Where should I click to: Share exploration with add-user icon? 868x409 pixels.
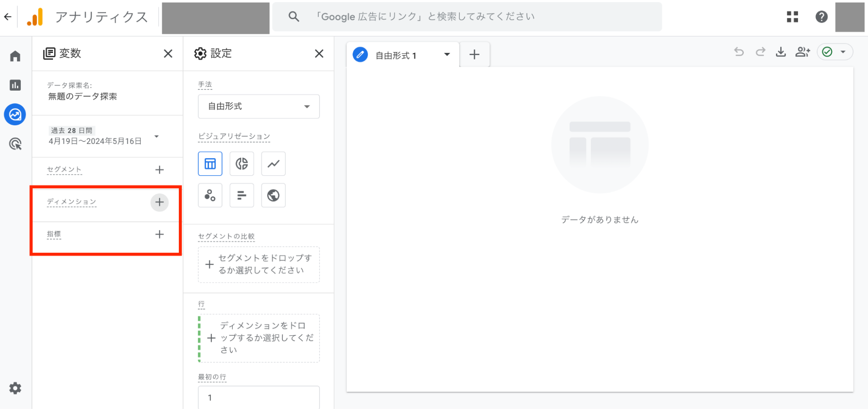point(802,52)
